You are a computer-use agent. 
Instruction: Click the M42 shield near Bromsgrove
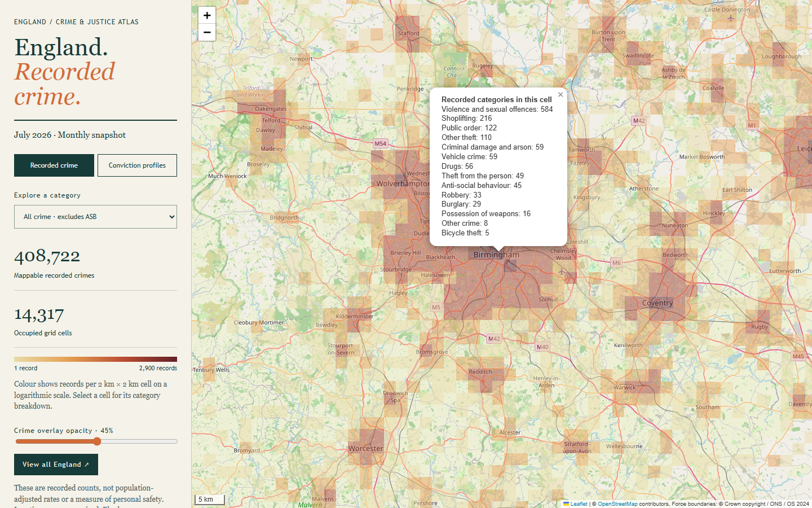[x=494, y=339]
